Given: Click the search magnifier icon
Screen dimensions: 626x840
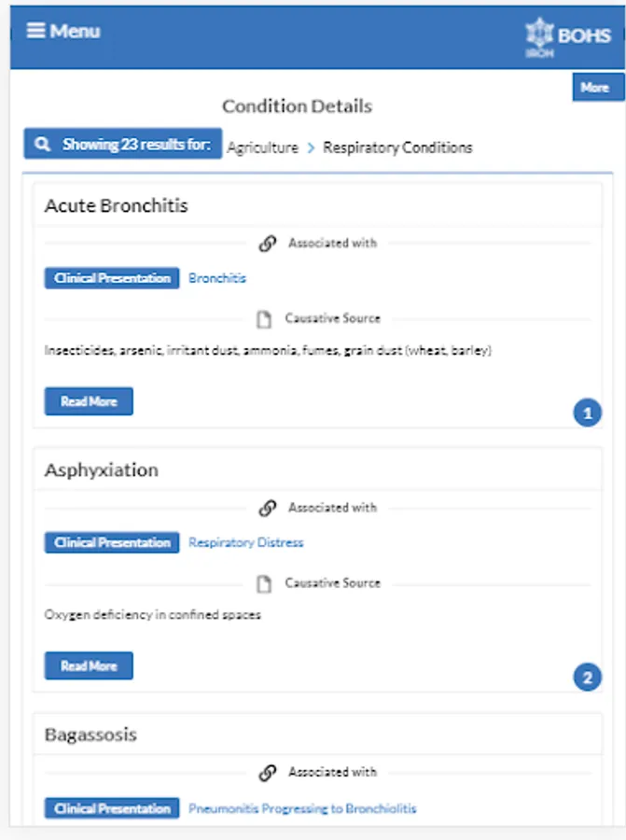Looking at the screenshot, I should click(x=42, y=145).
